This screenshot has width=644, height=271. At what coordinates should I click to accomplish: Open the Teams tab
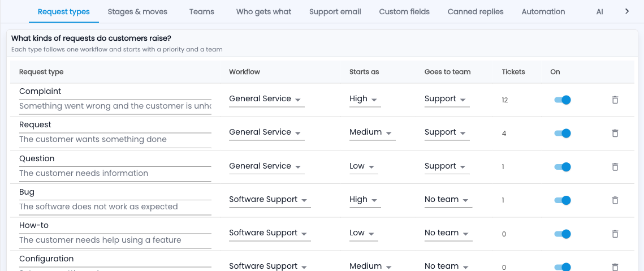(x=202, y=12)
